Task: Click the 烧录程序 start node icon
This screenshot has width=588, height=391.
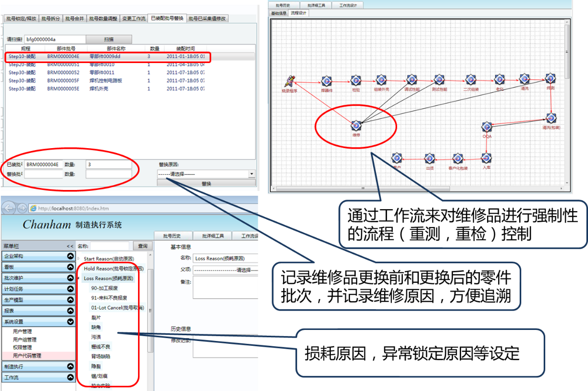Action: coord(289,81)
